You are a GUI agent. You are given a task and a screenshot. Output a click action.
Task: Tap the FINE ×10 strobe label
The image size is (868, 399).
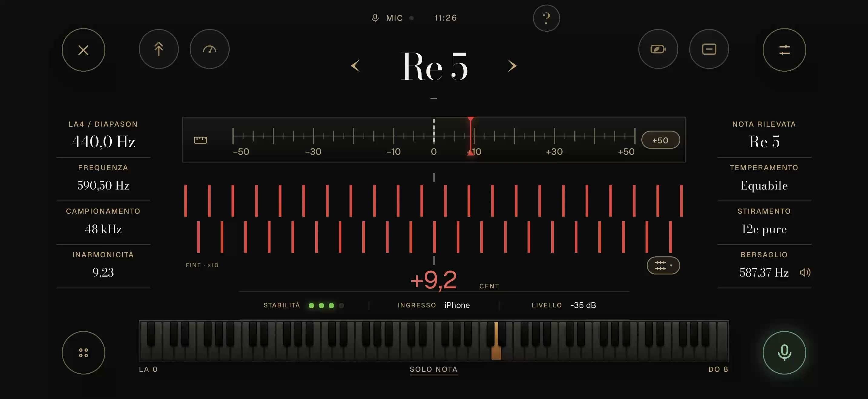coord(202,265)
